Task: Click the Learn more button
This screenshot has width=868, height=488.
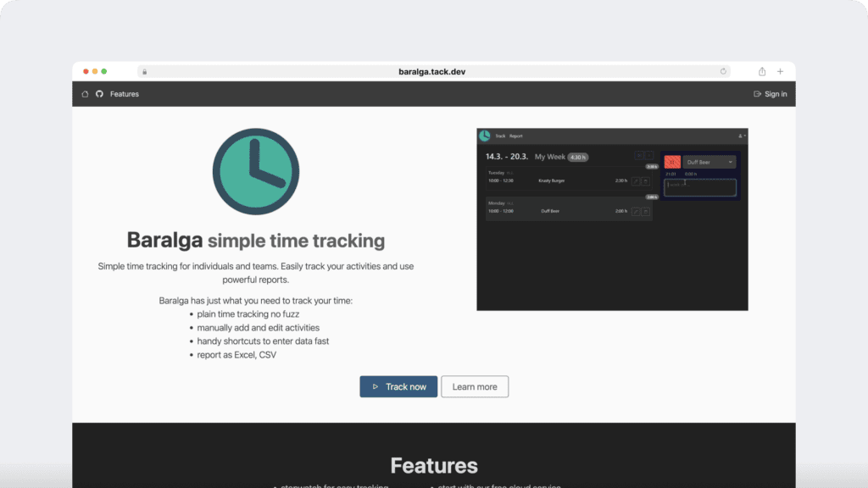Action: coord(475,387)
